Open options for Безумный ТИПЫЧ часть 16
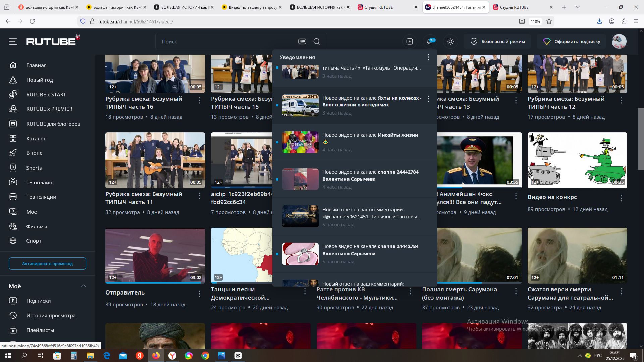 (x=199, y=100)
